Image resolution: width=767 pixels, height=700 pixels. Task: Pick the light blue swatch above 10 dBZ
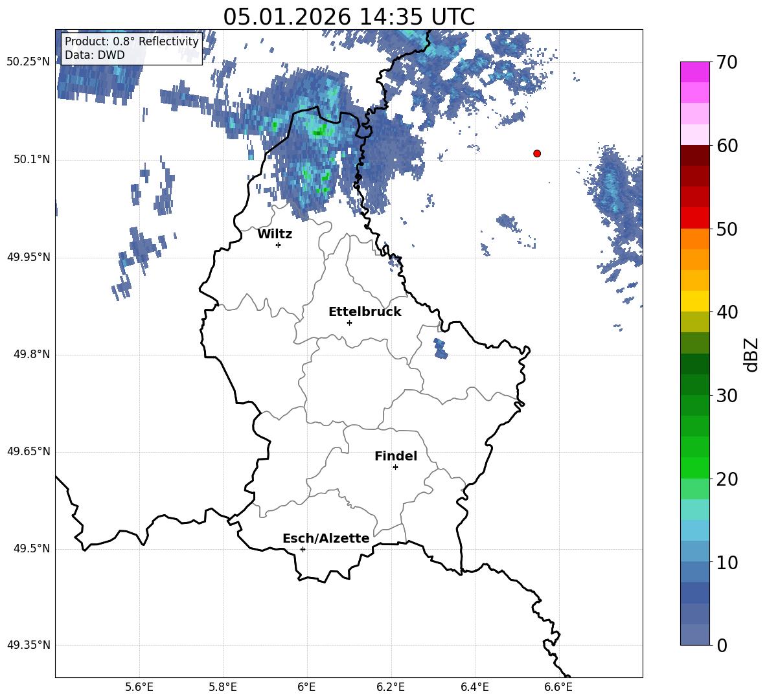click(x=695, y=530)
